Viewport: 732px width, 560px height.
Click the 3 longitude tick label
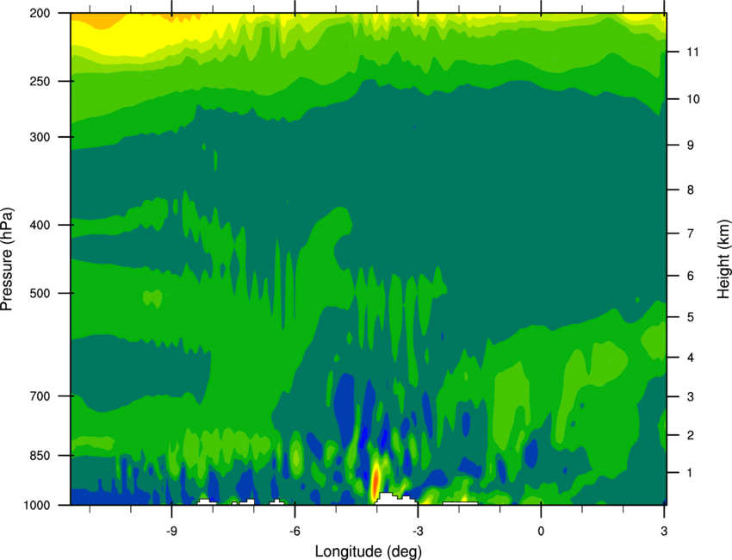[x=664, y=532]
